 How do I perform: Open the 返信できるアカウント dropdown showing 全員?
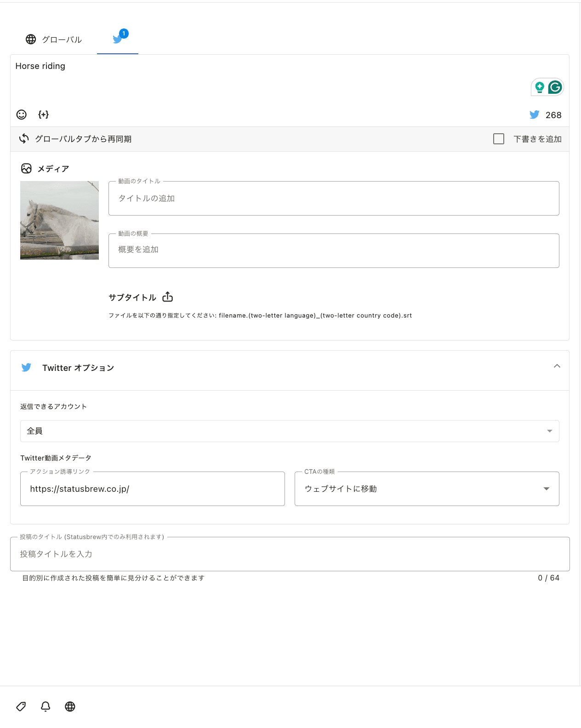290,431
